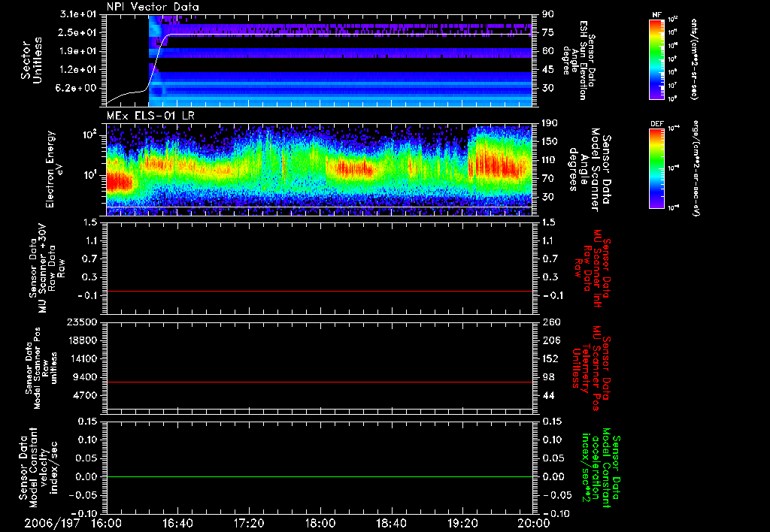This screenshot has width=770, height=532.
Task: Click the 90 degree sun elevation tick
Action: tap(548, 14)
